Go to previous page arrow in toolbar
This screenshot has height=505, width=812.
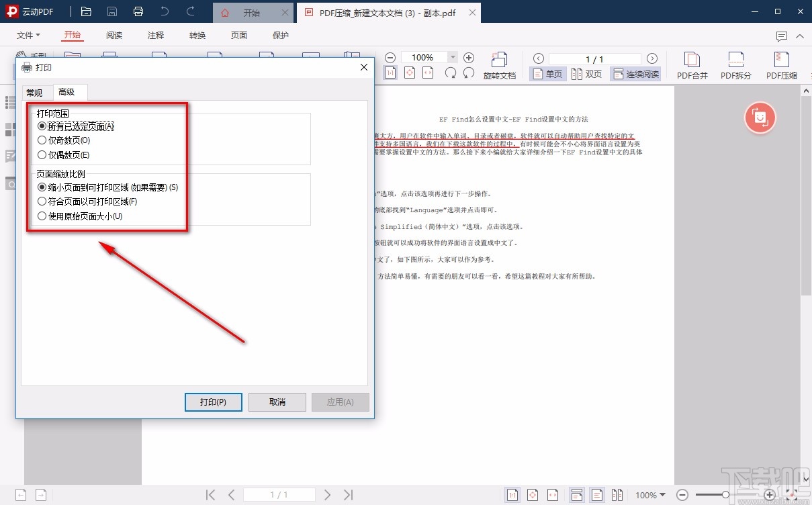pos(537,58)
